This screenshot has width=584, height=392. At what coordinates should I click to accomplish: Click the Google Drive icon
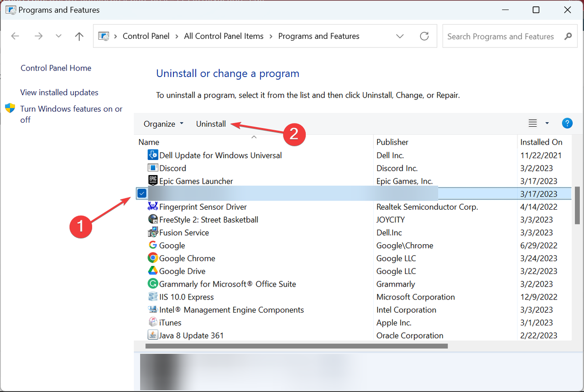click(153, 271)
